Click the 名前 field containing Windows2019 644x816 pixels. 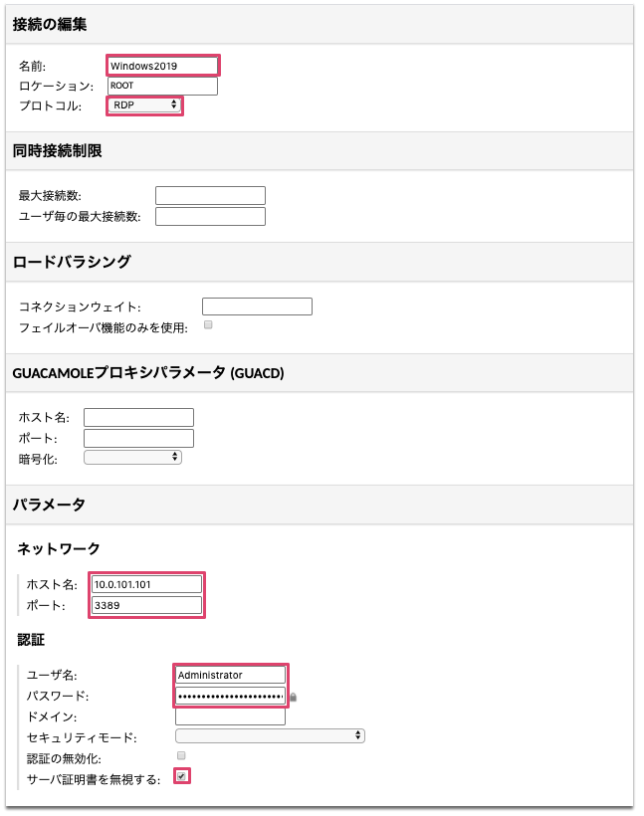(x=162, y=66)
